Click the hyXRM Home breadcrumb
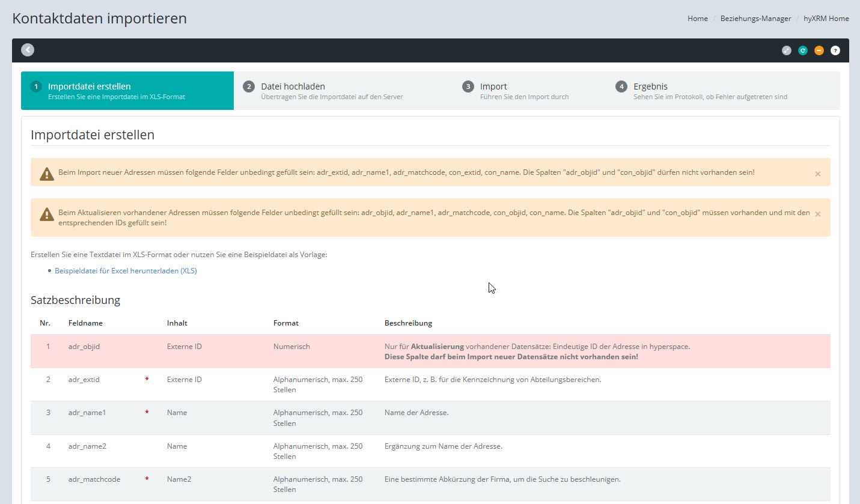The image size is (860, 504). 826,19
